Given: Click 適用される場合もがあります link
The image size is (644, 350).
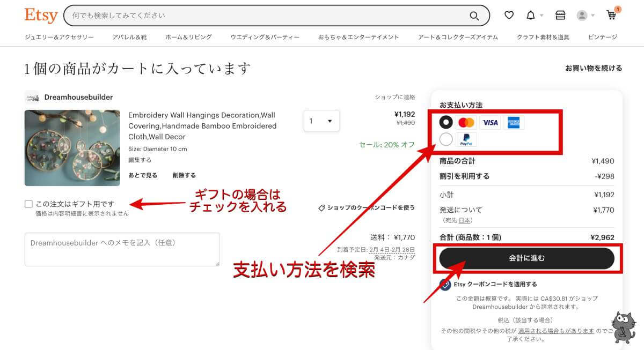Looking at the screenshot, I should click(556, 331).
